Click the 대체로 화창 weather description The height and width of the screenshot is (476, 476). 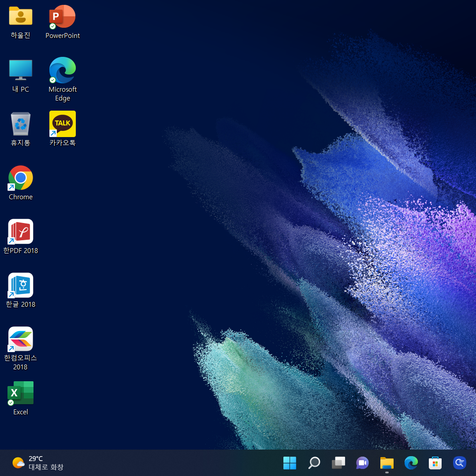tap(46, 467)
